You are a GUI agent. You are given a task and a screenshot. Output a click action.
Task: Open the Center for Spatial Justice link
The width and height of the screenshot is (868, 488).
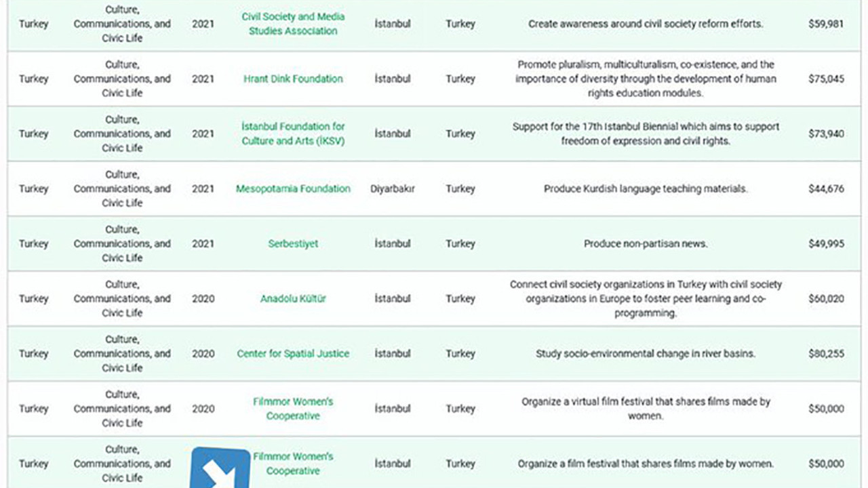pos(293,353)
